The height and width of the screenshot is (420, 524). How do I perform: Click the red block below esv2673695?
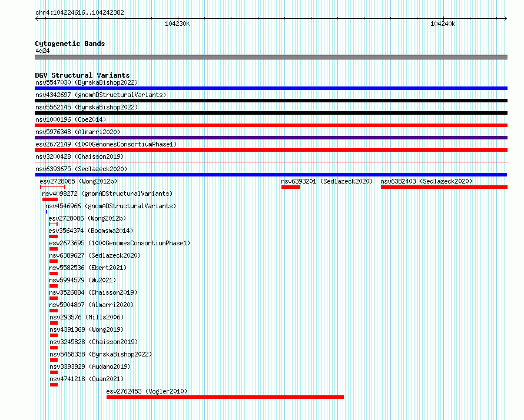[54, 249]
